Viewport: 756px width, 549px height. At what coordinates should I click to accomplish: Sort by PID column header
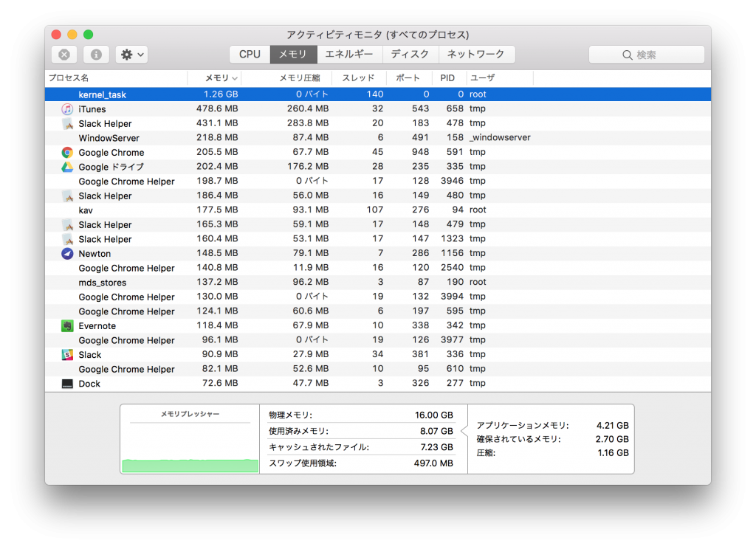(x=449, y=78)
